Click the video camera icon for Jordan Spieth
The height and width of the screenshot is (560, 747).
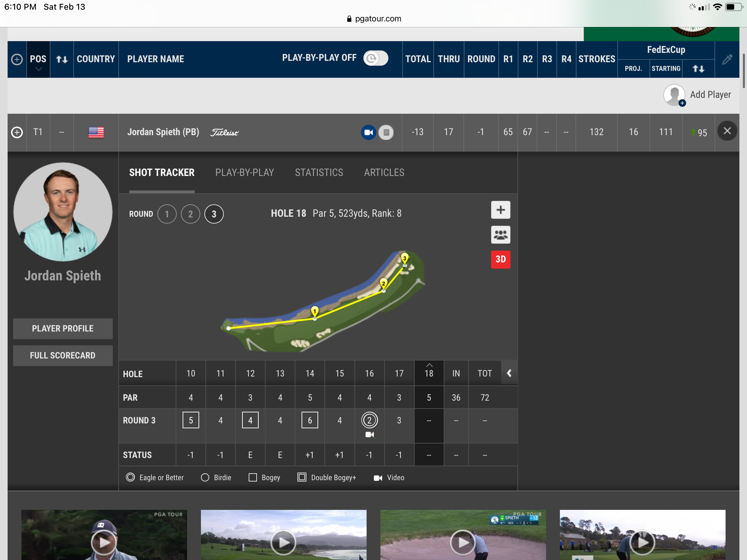pos(369,132)
